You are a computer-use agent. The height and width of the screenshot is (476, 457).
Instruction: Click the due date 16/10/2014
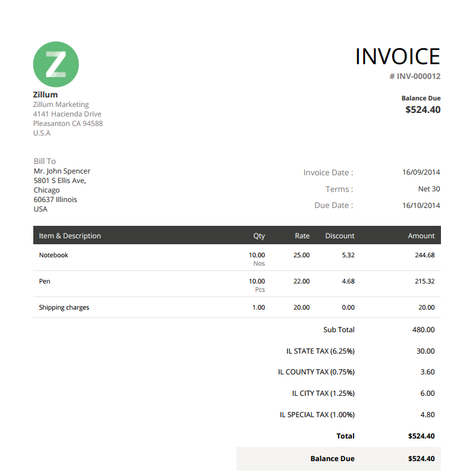click(421, 206)
